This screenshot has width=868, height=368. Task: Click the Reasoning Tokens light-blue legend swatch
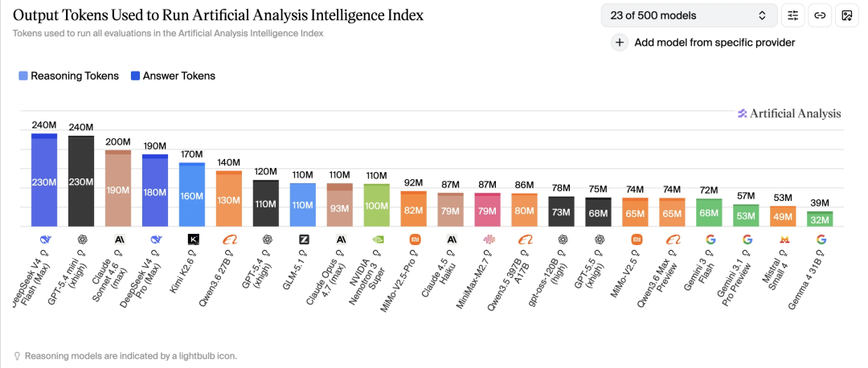(23, 76)
